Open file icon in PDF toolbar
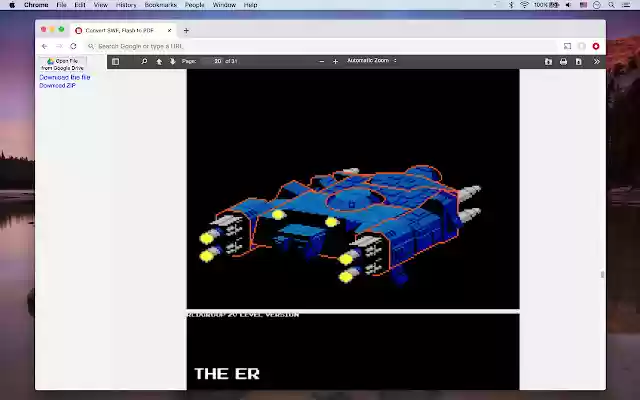The image size is (640, 400). 548,62
